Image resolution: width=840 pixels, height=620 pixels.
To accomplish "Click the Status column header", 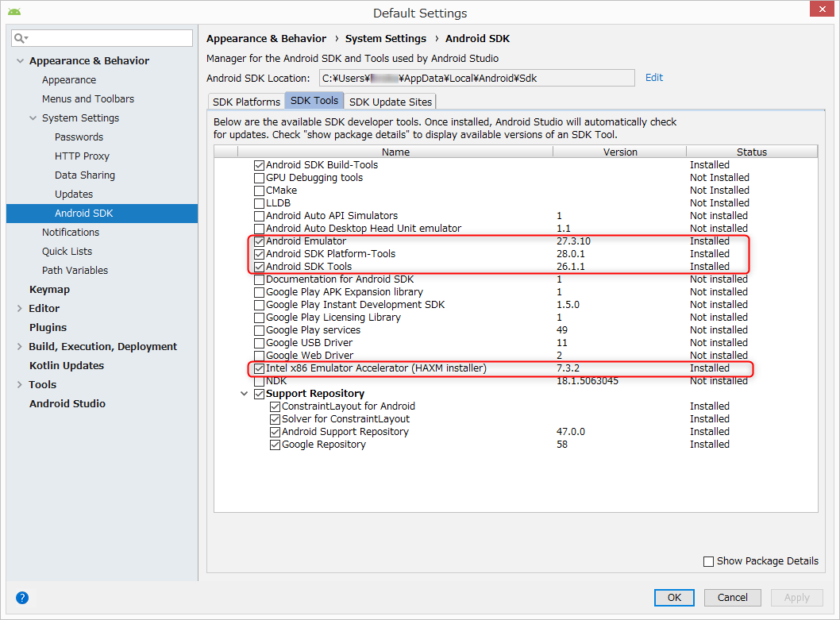I will 752,152.
